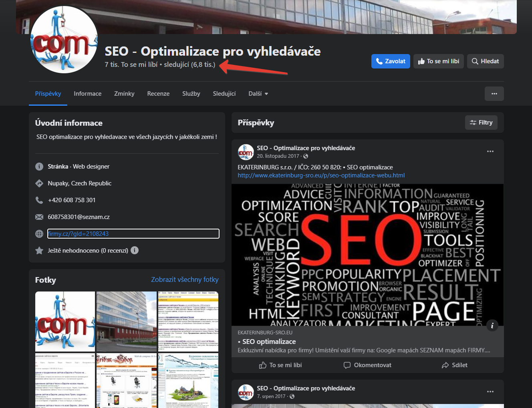Click Zobrazit všechny fotky link
The height and width of the screenshot is (408, 532).
click(x=185, y=279)
